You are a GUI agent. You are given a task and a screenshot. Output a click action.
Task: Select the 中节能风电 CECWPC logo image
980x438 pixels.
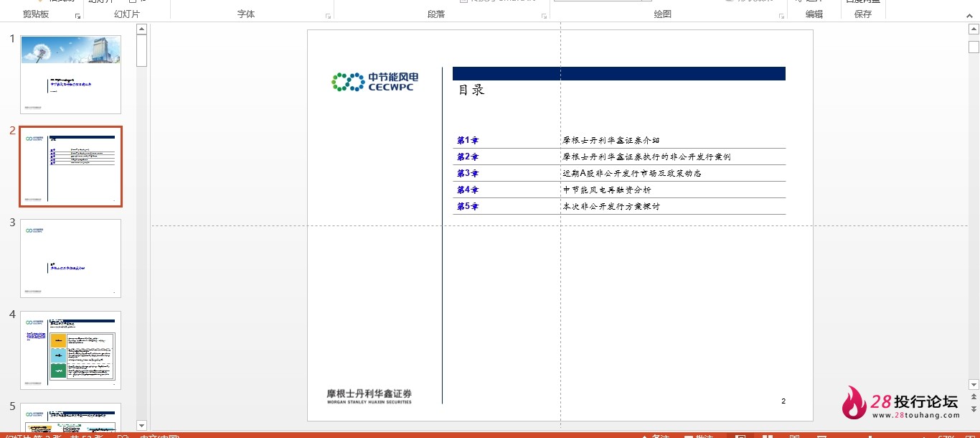(x=375, y=82)
